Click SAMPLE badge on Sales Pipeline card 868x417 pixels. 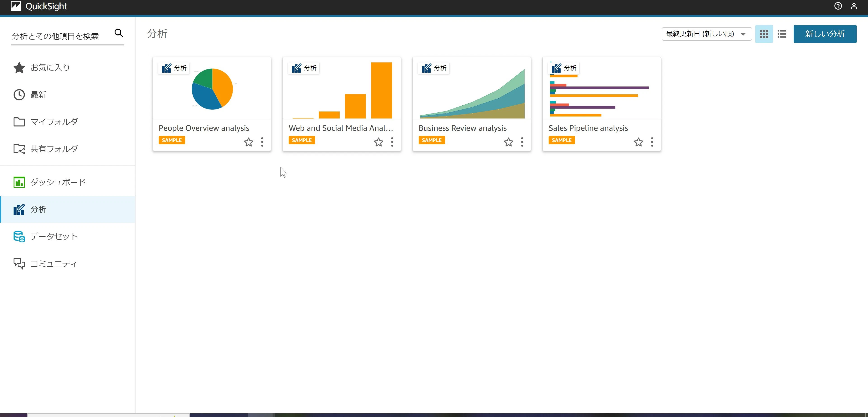pos(561,140)
